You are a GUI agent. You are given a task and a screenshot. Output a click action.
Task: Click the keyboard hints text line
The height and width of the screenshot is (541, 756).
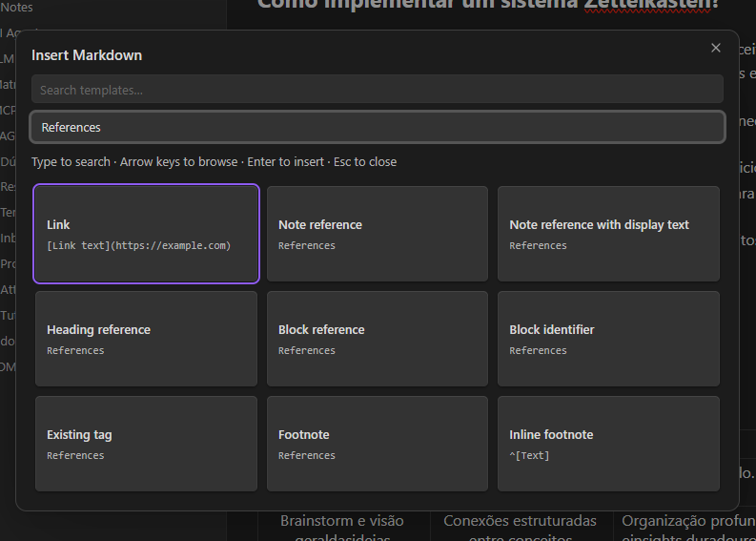tap(215, 162)
